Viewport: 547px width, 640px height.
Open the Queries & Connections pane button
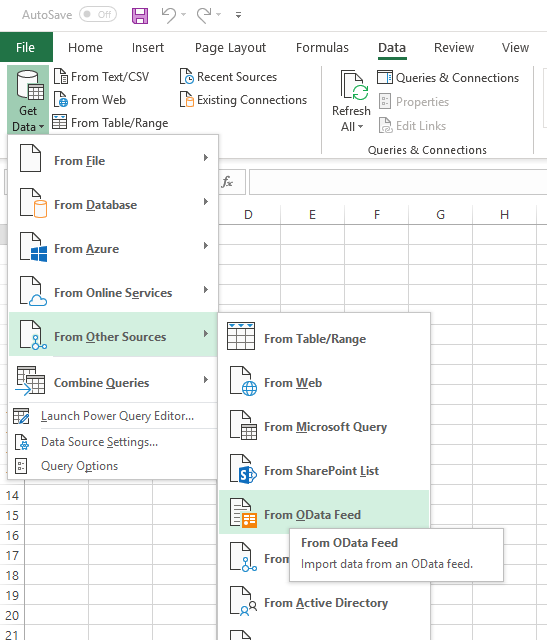pos(448,78)
